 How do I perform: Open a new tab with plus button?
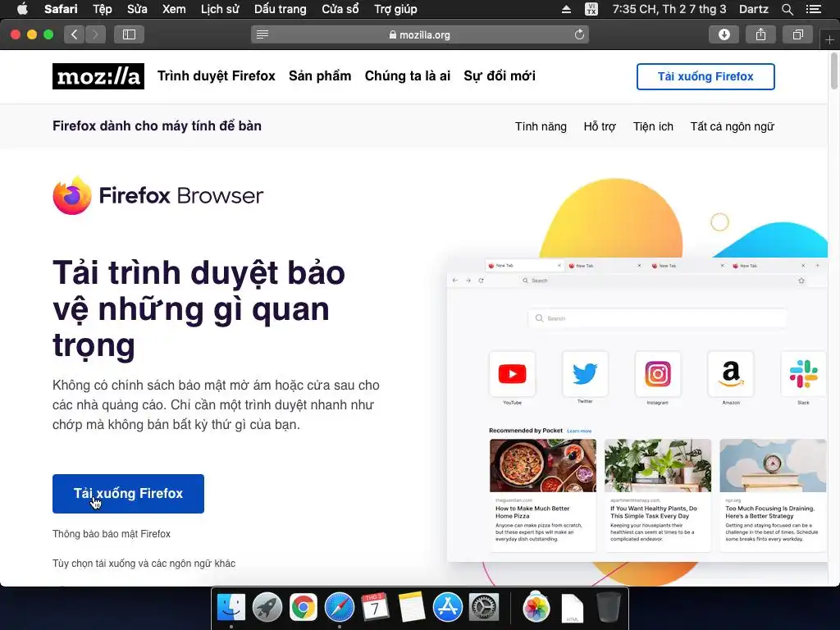829,40
